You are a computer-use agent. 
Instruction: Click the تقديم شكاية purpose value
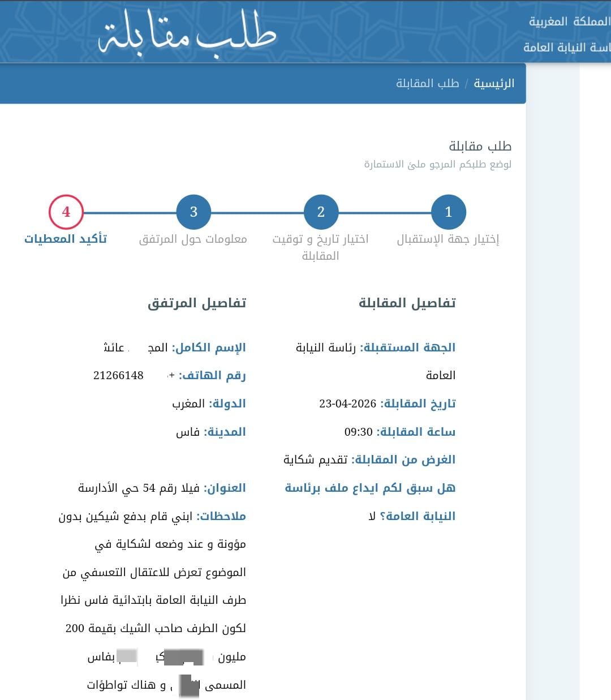315,459
